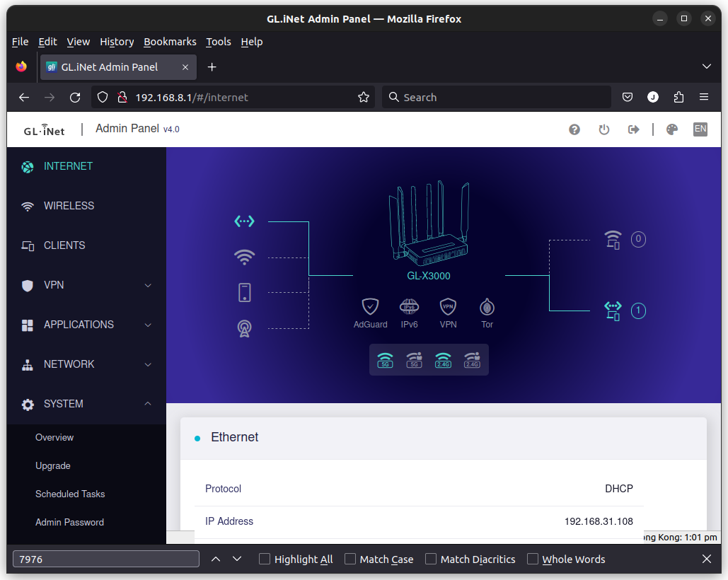
Task: Open a new tab with plus button
Action: [212, 67]
